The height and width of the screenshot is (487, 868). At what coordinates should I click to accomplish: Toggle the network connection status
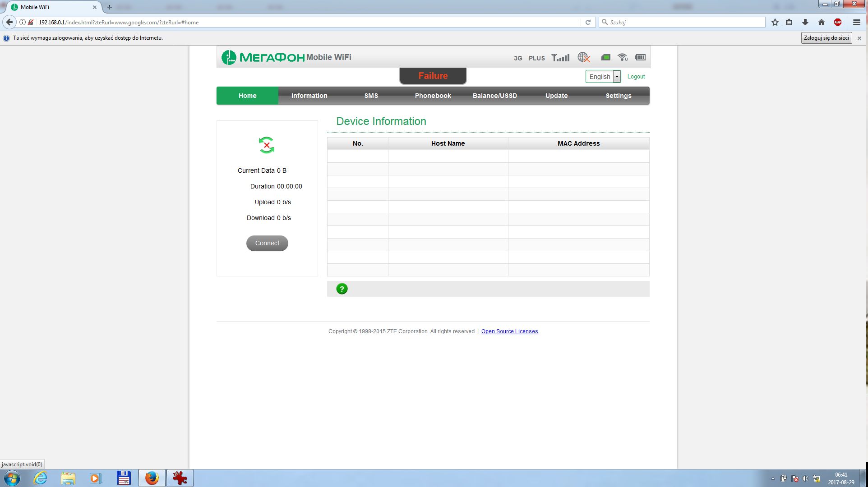[267, 243]
